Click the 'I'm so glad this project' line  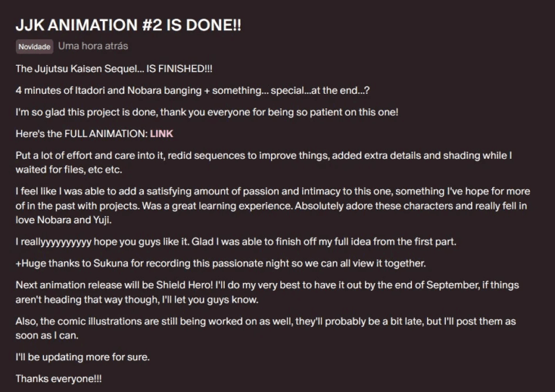(207, 112)
